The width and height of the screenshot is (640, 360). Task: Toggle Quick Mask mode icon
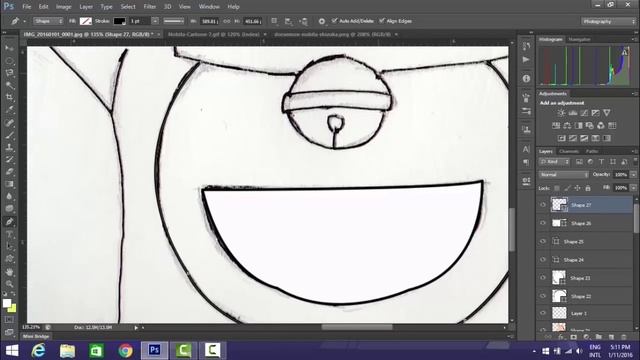[x=9, y=320]
